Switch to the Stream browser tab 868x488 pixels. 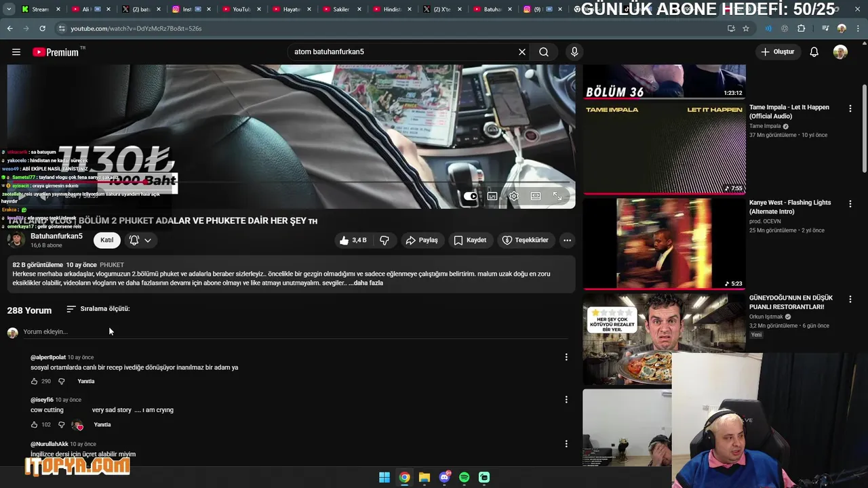pos(41,9)
